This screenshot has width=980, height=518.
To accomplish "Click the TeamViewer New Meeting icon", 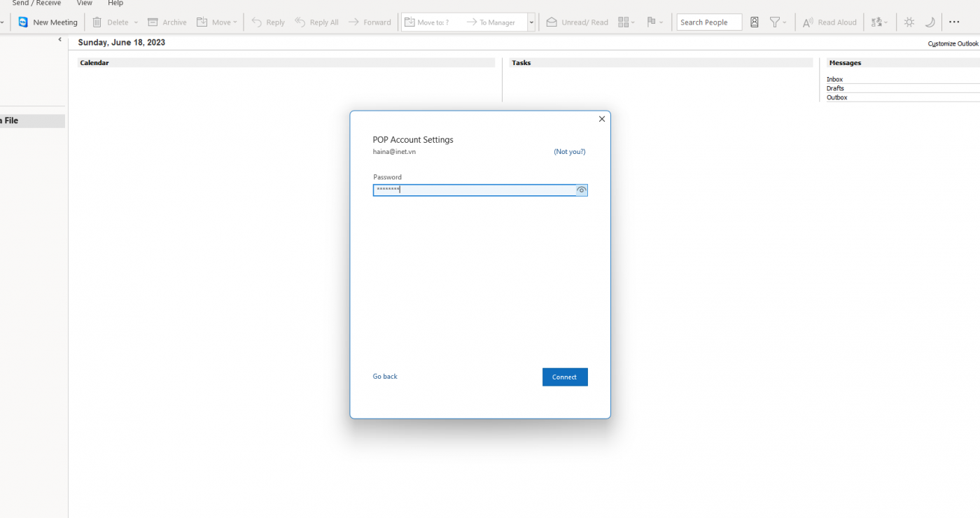I will tap(23, 22).
